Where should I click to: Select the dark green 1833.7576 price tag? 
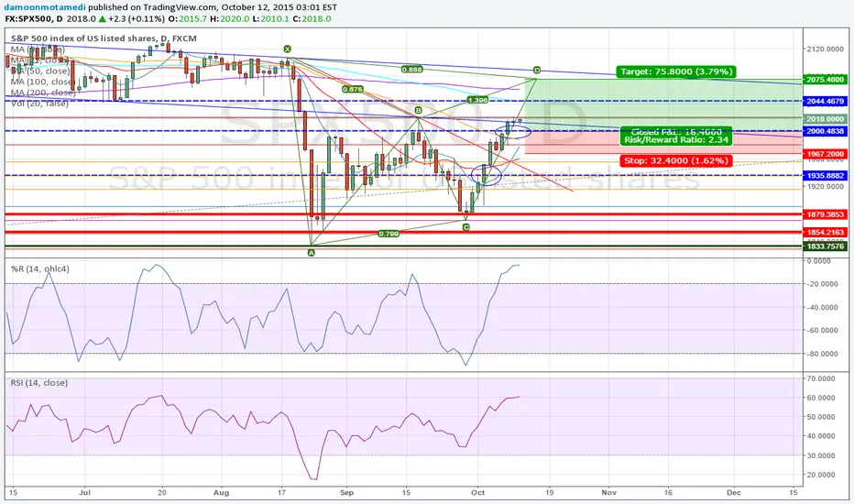(x=825, y=247)
